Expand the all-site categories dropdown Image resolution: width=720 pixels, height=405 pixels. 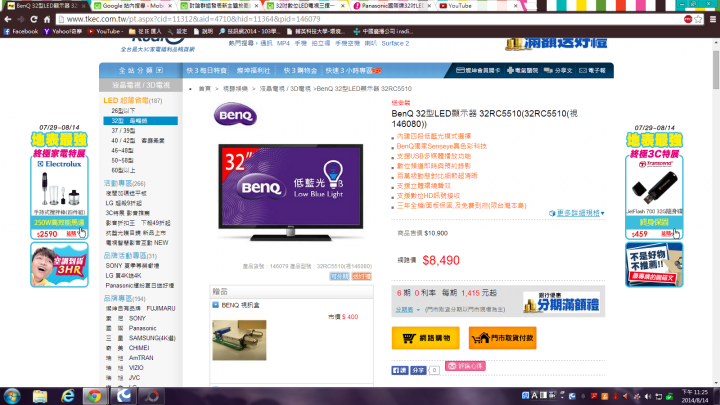141,70
